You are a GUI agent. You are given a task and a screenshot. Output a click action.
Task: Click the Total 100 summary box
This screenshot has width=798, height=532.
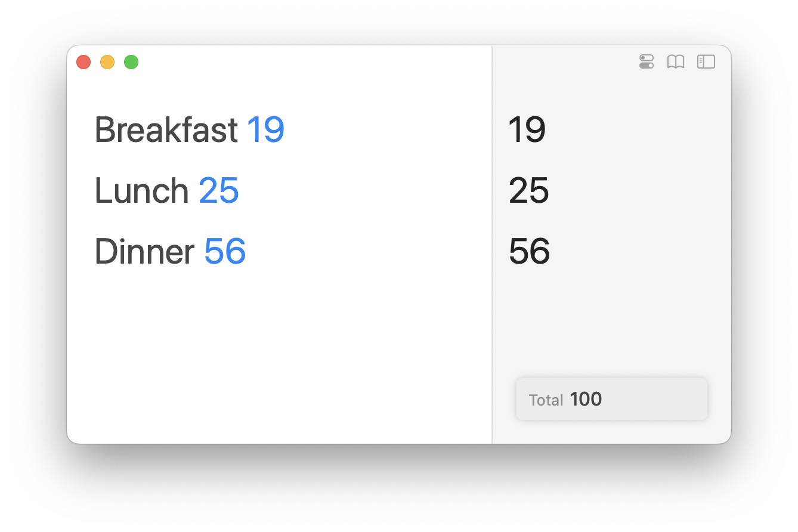click(x=612, y=399)
